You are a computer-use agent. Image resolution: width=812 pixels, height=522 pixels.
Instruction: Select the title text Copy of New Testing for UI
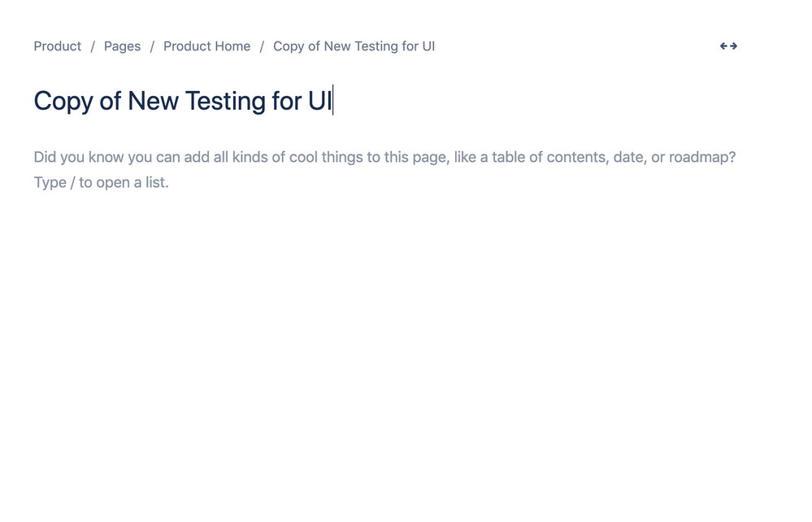click(183, 101)
